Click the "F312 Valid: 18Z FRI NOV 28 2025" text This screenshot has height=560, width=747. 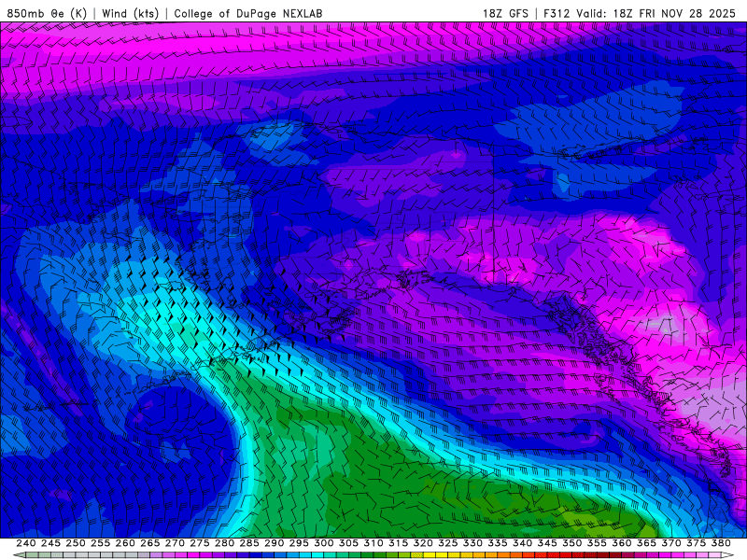pyautogui.click(x=640, y=13)
